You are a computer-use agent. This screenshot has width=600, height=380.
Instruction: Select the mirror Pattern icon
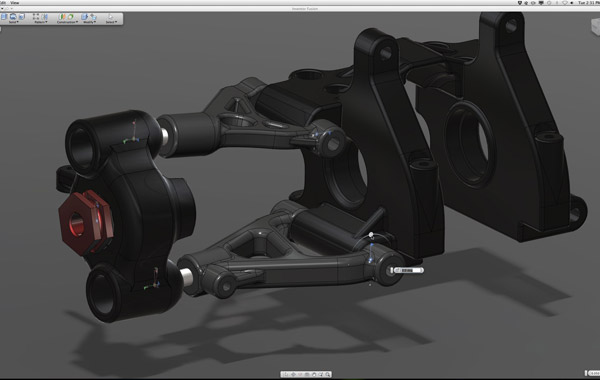44,17
